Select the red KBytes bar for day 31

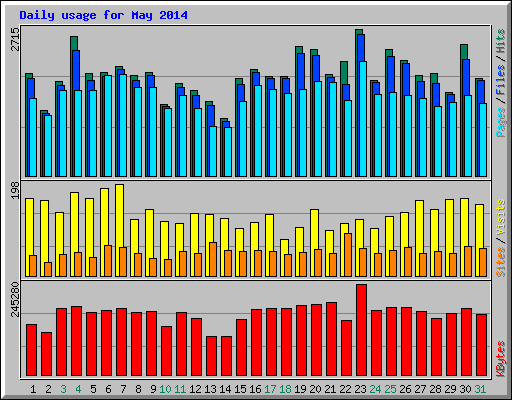tap(482, 345)
